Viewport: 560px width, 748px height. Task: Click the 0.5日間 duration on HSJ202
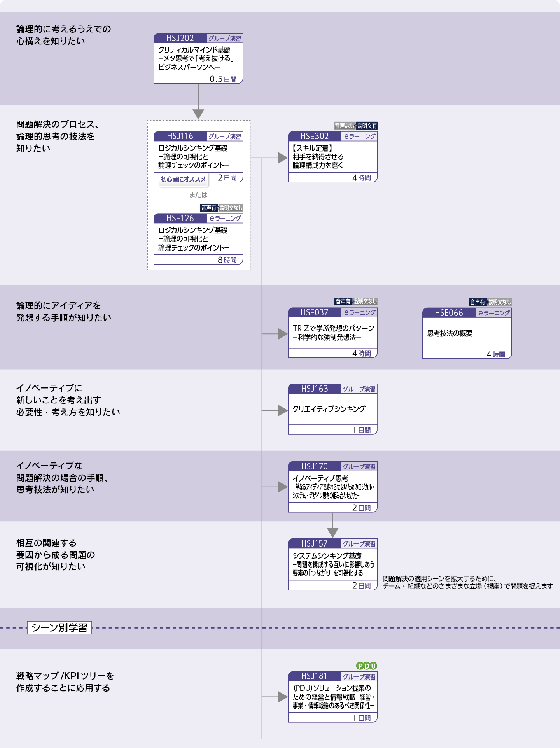[x=223, y=79]
